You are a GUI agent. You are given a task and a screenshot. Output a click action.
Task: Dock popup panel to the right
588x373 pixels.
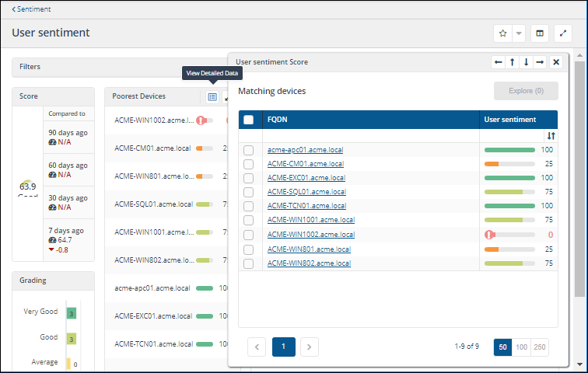tap(540, 62)
